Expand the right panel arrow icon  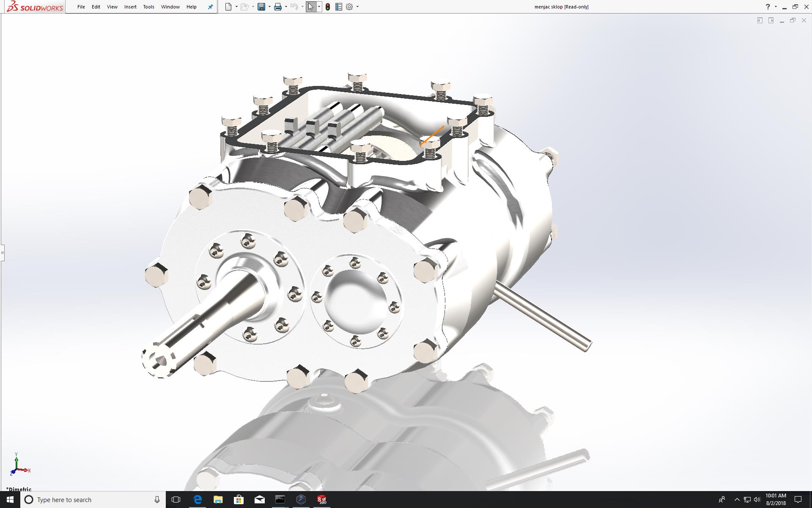pos(771,20)
